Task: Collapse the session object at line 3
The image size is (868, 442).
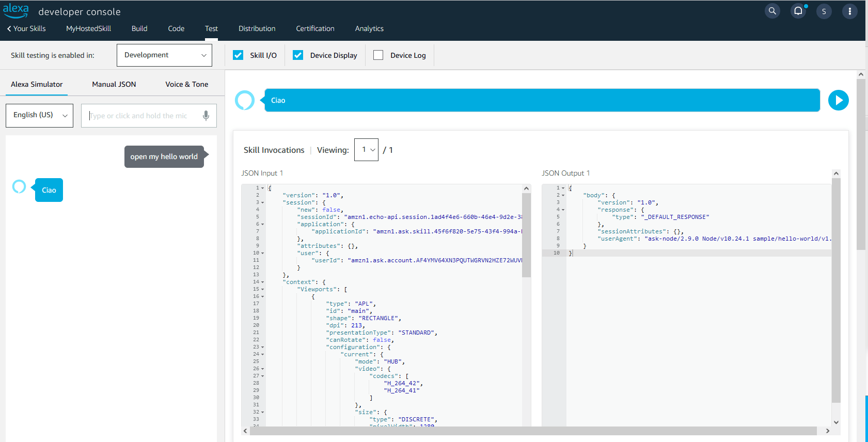Action: (x=262, y=202)
